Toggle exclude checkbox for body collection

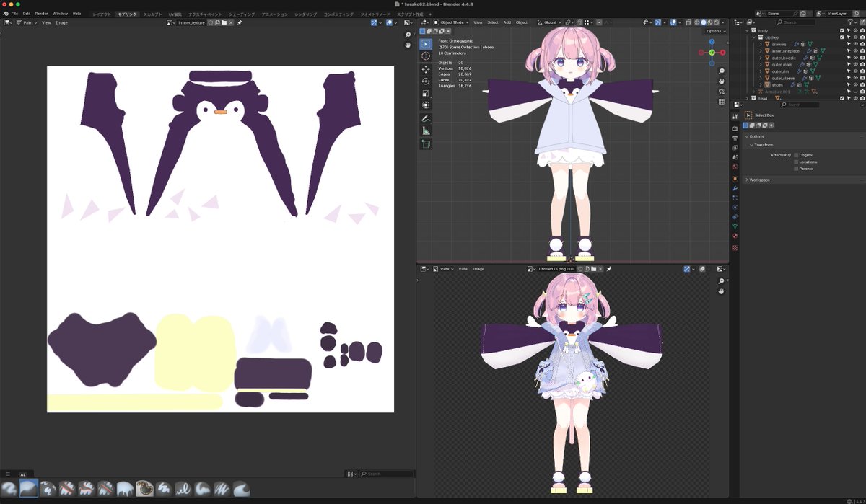tap(841, 30)
